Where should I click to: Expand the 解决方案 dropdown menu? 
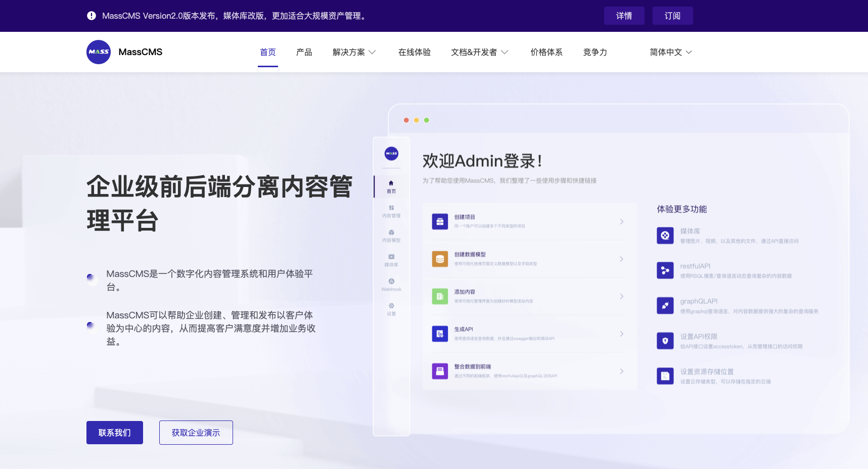pyautogui.click(x=354, y=52)
